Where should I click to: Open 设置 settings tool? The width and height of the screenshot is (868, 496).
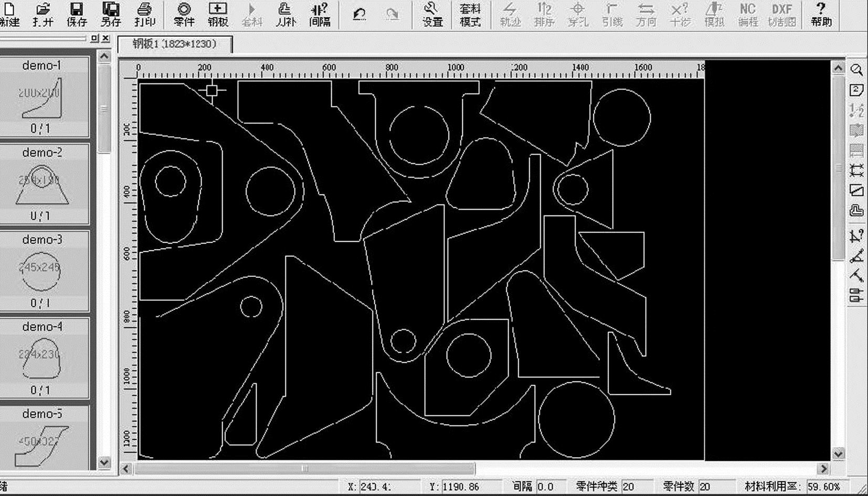(432, 14)
